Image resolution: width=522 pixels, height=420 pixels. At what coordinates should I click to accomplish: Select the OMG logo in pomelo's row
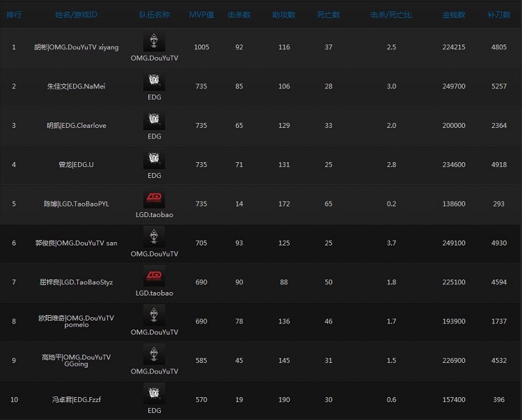coord(154,316)
